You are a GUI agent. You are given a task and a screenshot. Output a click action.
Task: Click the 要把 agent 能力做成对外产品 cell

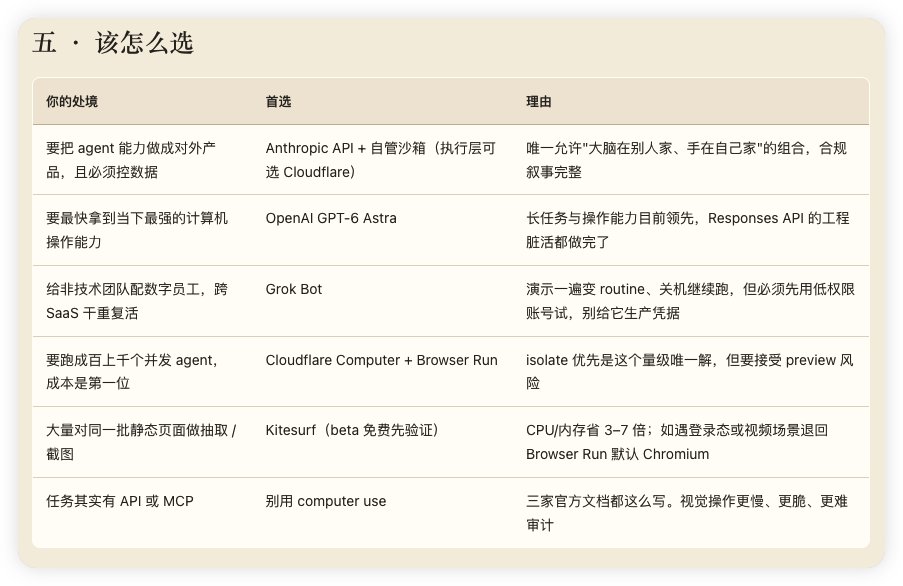131,160
